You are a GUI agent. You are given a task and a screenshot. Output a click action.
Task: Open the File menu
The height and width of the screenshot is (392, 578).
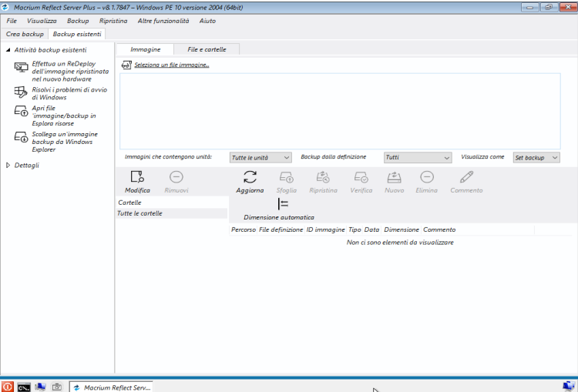pos(12,21)
